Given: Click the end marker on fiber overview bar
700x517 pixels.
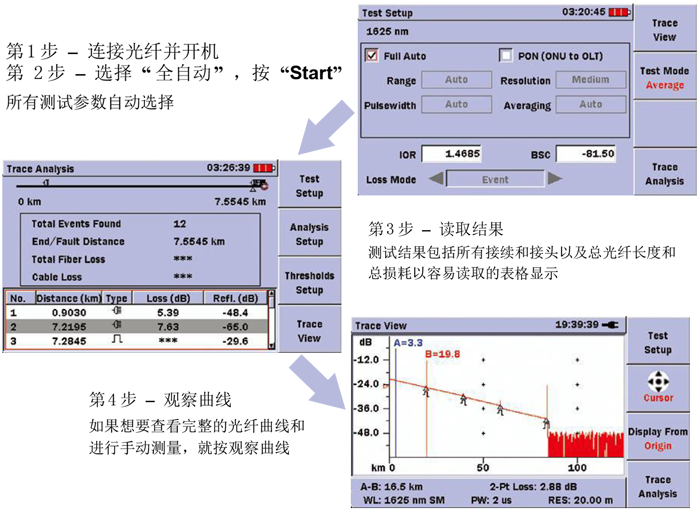Looking at the screenshot, I should [259, 185].
